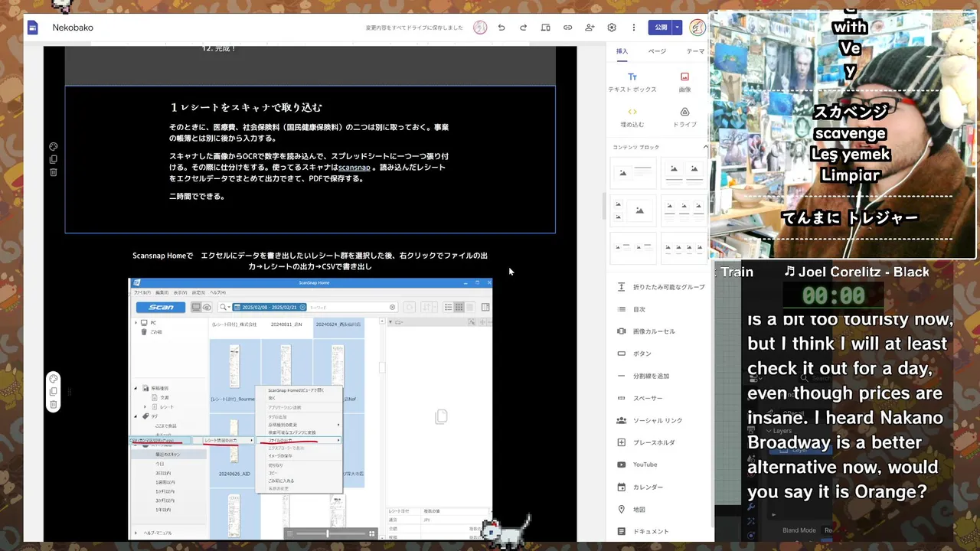Select the small-and-large image block layout
Viewport: 980px width, 551px height.
(633, 210)
